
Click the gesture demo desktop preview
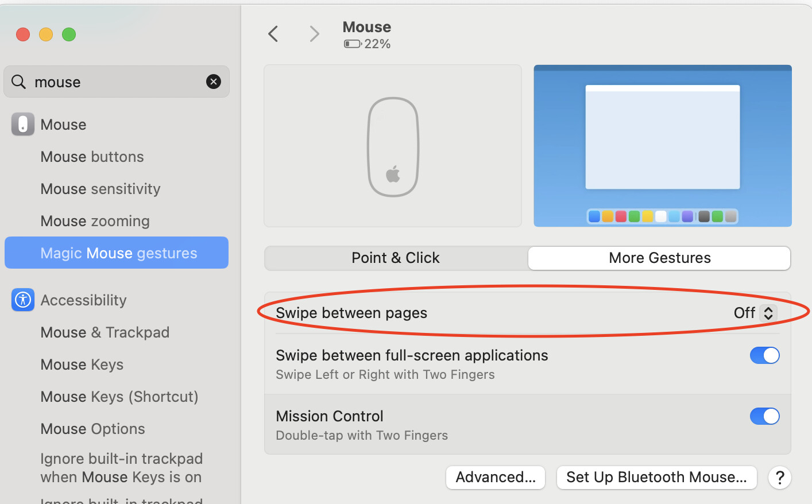[663, 146]
